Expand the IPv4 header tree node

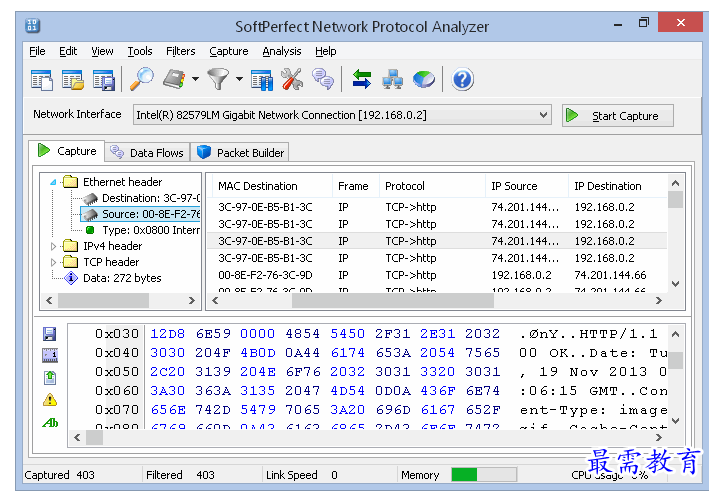click(x=53, y=246)
